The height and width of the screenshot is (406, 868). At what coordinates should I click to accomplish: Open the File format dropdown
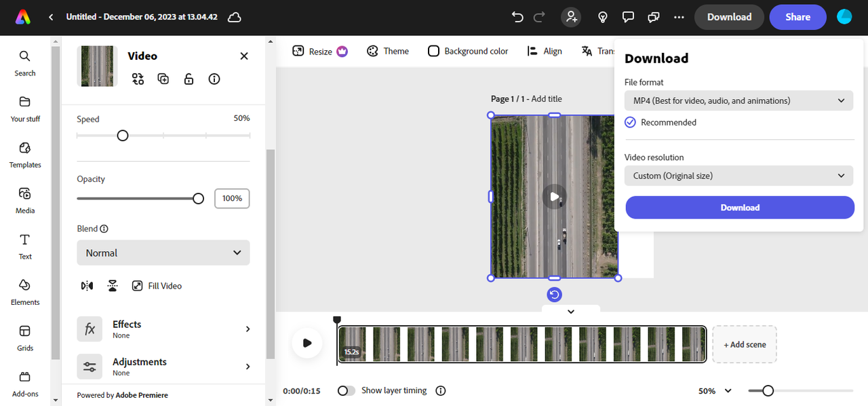tap(738, 100)
